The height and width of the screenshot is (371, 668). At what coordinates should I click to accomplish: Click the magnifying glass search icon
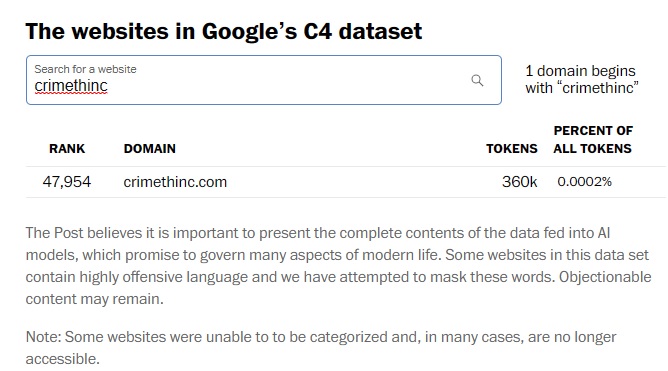[477, 80]
